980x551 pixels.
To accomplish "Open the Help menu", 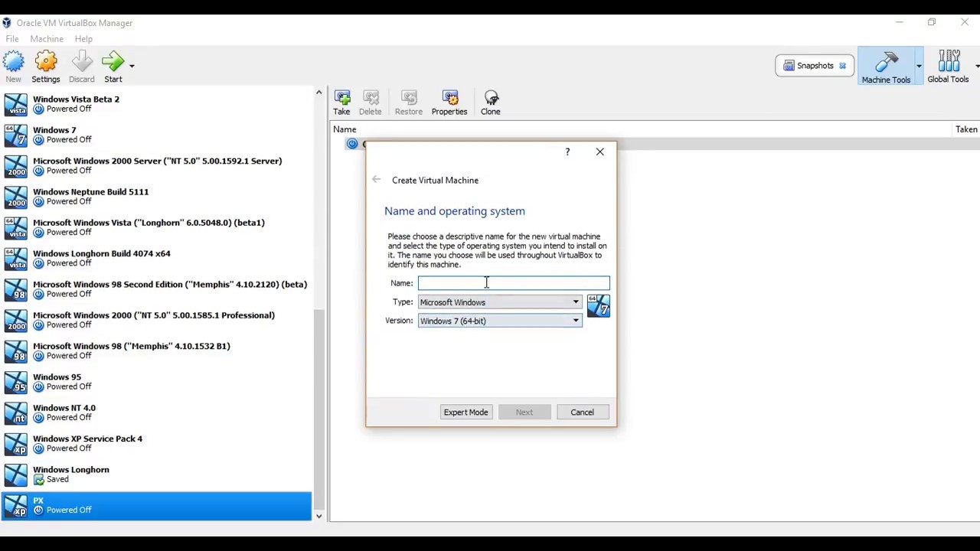I will [x=83, y=39].
